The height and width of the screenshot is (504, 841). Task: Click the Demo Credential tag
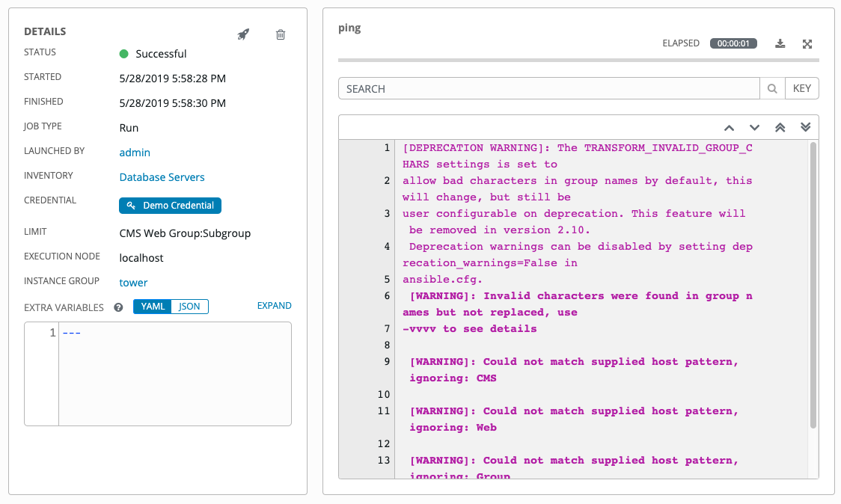click(x=171, y=206)
